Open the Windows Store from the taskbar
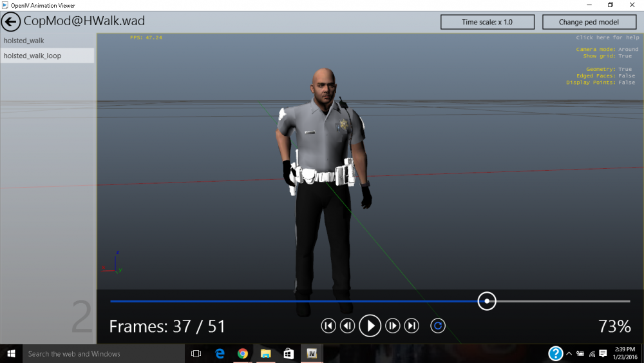 (x=289, y=353)
